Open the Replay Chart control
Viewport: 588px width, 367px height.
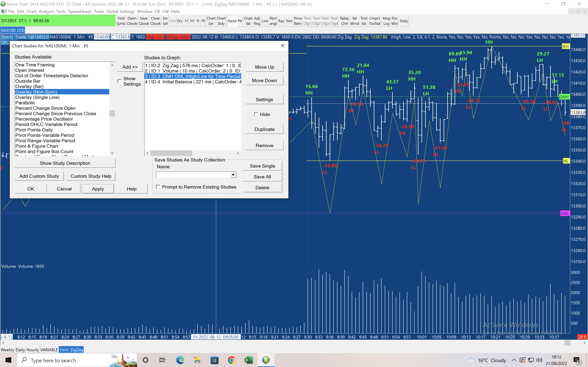[x=344, y=21]
